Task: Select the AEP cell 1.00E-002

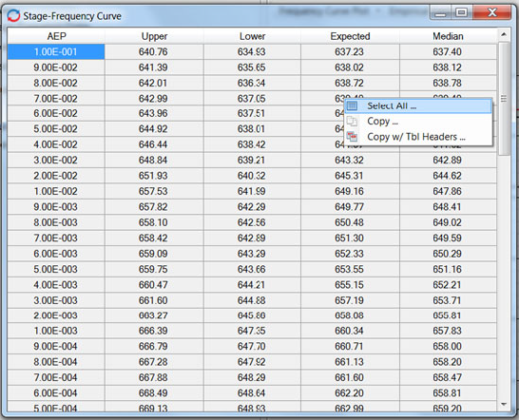Action: [x=56, y=191]
